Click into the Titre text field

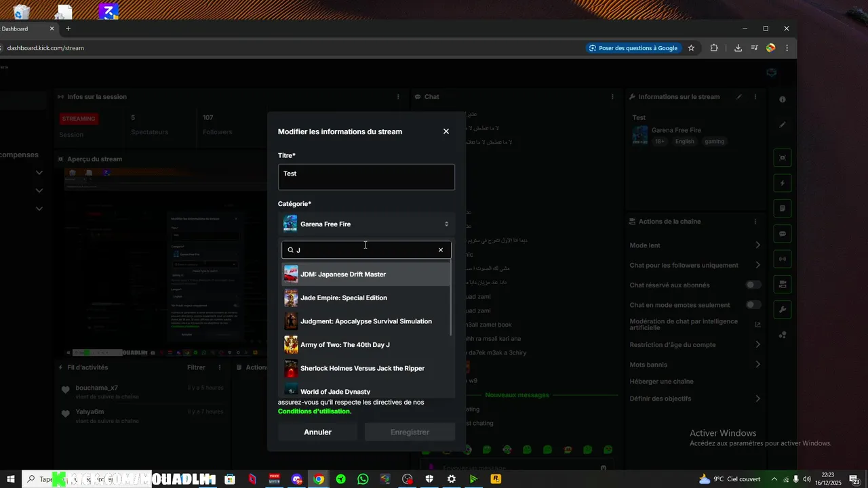(366, 177)
